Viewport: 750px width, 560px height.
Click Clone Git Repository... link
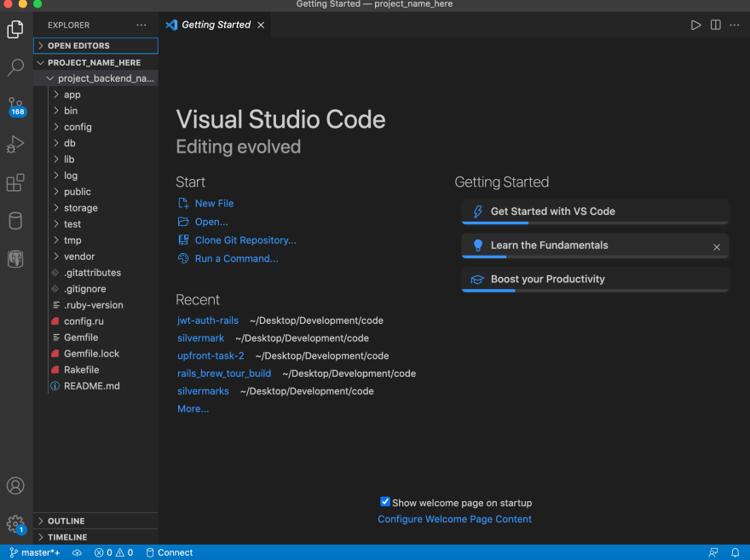point(245,240)
